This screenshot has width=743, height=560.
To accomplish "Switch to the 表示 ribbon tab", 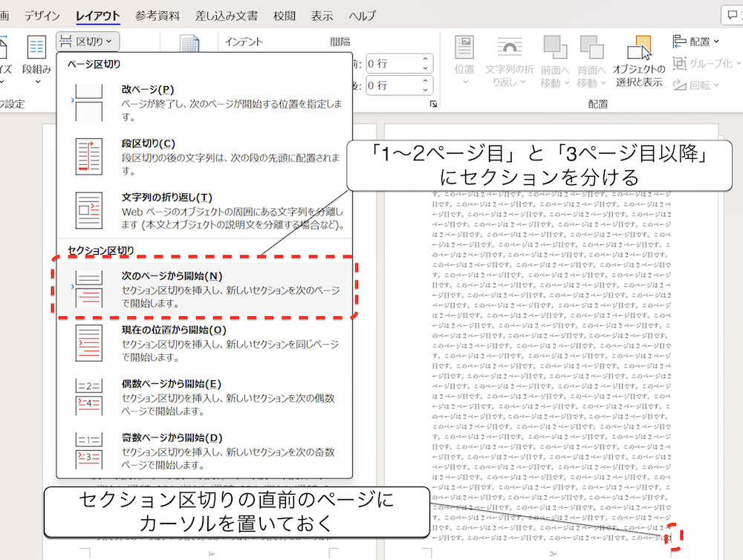I will 322,16.
